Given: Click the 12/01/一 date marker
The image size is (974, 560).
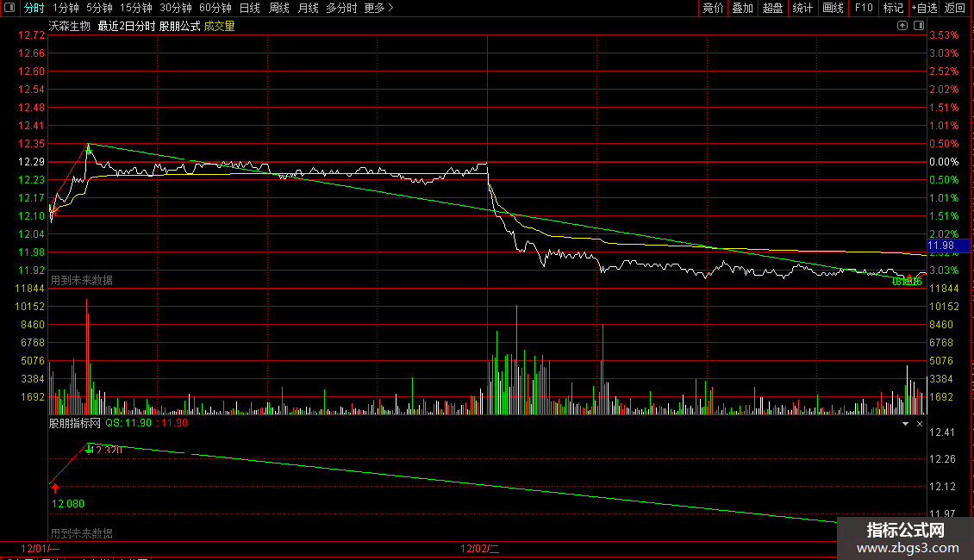Looking at the screenshot, I should 41,549.
